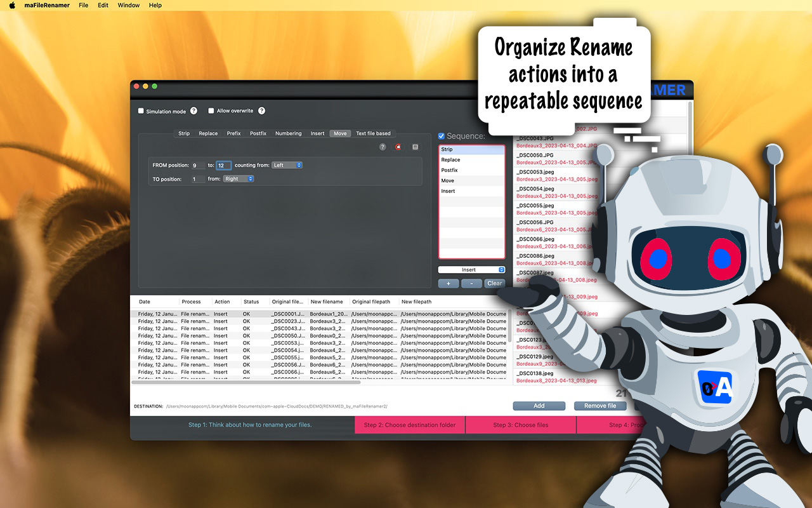Screen dimensions: 812x508
Task: Switch to the Strip tab
Action: point(184,133)
